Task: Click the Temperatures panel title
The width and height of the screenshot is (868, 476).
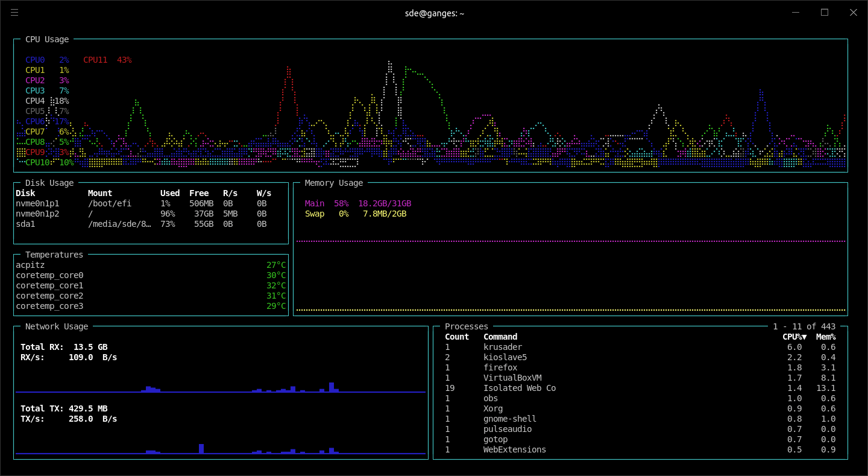Action: pos(54,255)
